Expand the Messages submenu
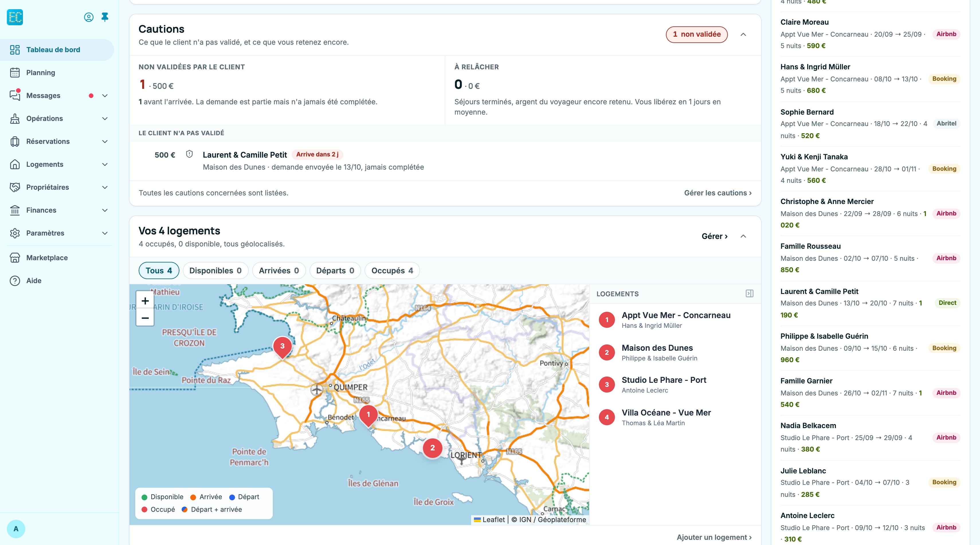980x545 pixels. click(x=105, y=96)
